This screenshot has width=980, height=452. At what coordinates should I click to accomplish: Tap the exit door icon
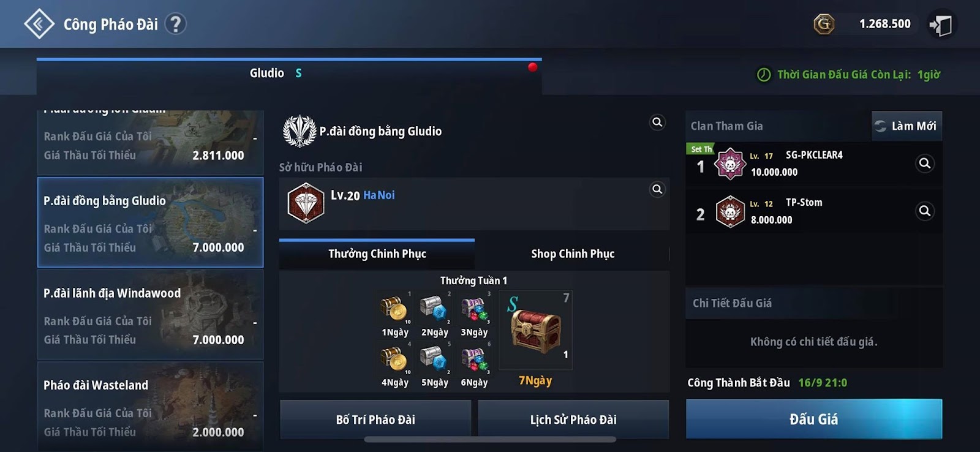941,24
